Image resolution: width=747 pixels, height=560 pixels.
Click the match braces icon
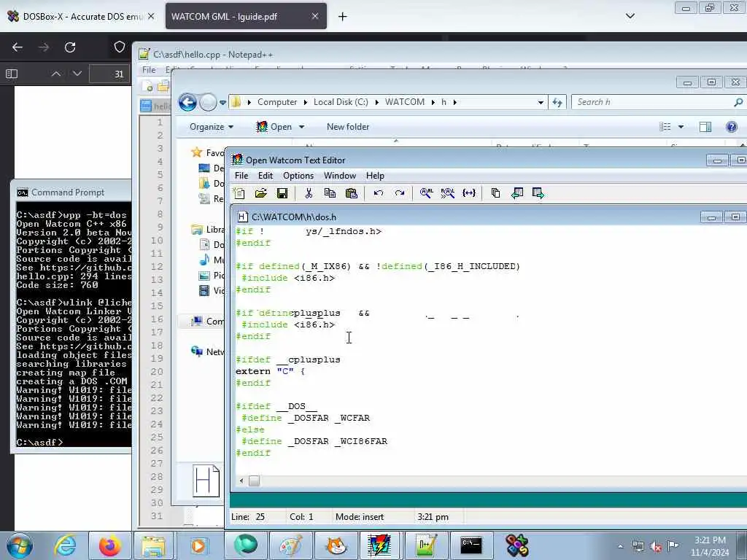[x=469, y=192]
